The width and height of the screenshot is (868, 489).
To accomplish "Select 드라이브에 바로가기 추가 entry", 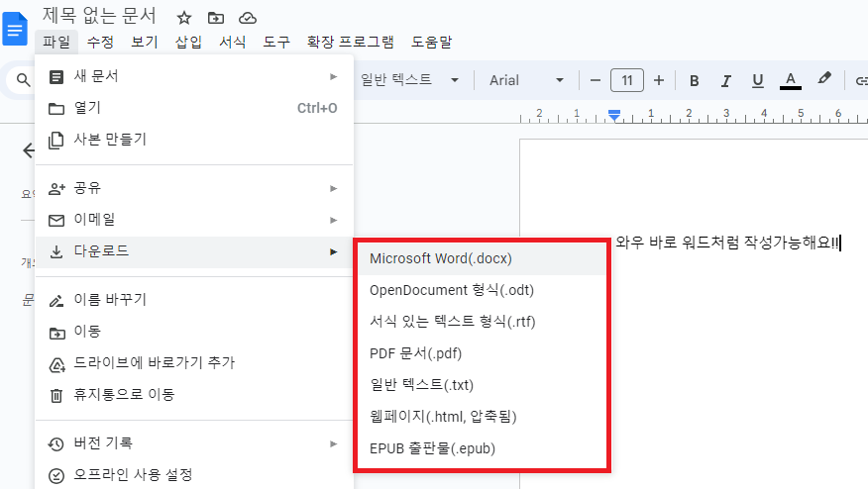I will click(194, 363).
